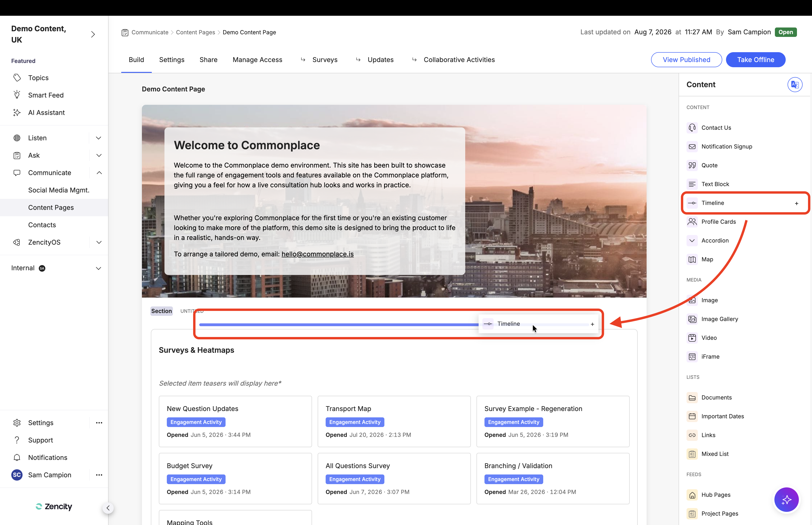Select the Image Gallery icon
The height and width of the screenshot is (525, 812).
pos(692,319)
